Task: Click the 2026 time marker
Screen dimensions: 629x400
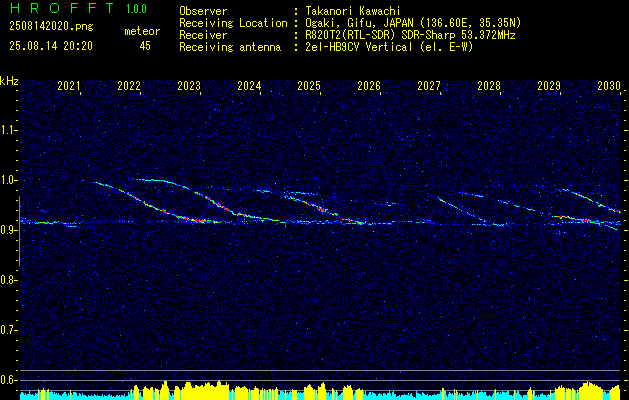Action: coord(369,86)
